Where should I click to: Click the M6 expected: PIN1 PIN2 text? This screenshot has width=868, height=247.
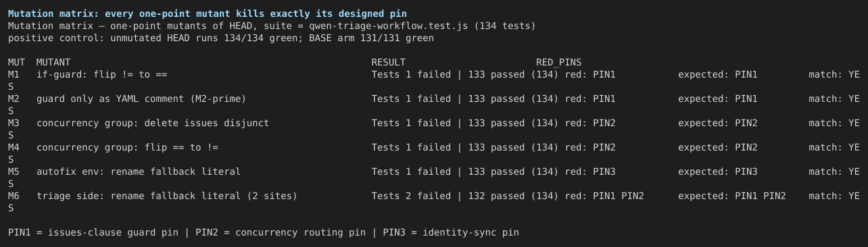(732, 196)
